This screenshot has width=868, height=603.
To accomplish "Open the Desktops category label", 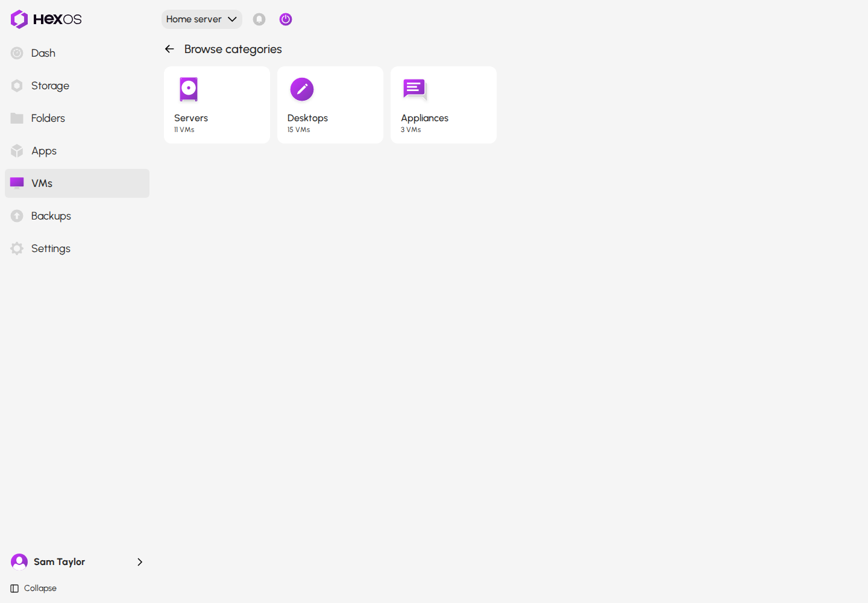I will click(307, 118).
